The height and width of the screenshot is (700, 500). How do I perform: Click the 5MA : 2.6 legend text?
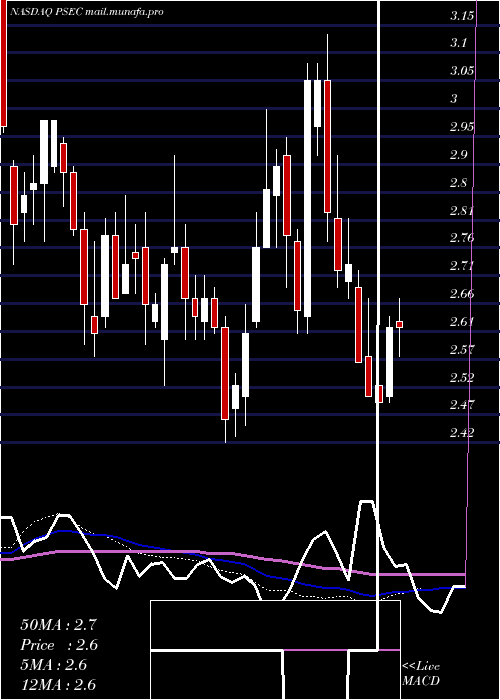pos(54,665)
